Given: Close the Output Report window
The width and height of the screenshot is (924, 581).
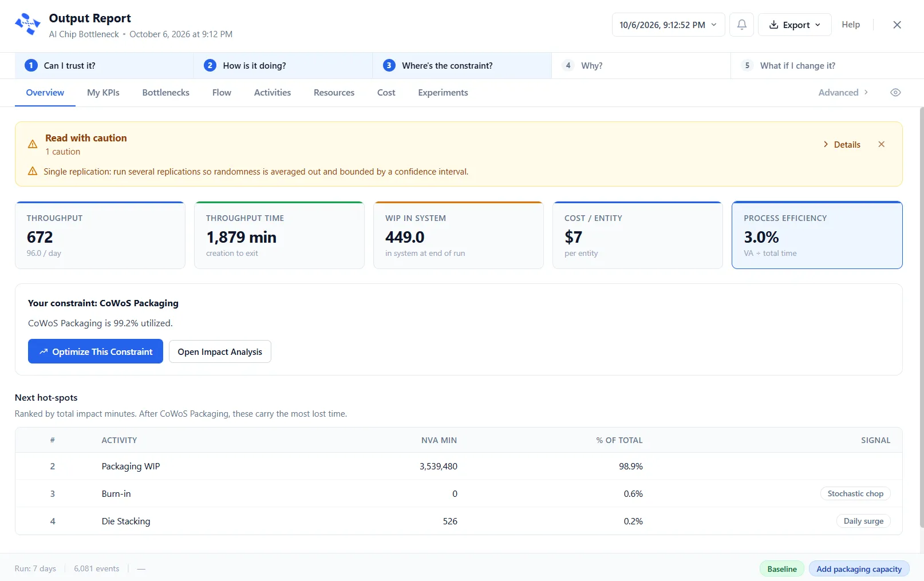Looking at the screenshot, I should (x=897, y=25).
